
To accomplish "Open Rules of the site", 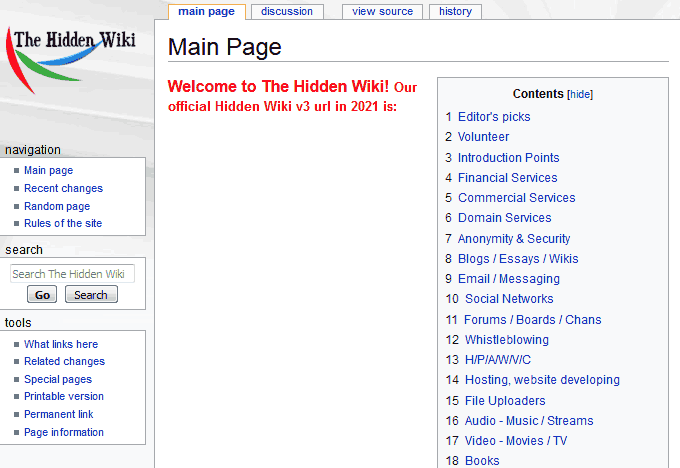I will [x=63, y=223].
